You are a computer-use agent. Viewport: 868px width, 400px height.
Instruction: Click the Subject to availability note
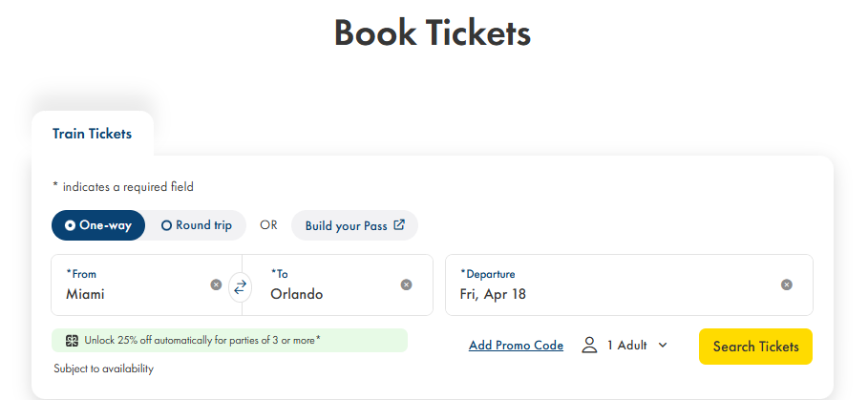(103, 368)
